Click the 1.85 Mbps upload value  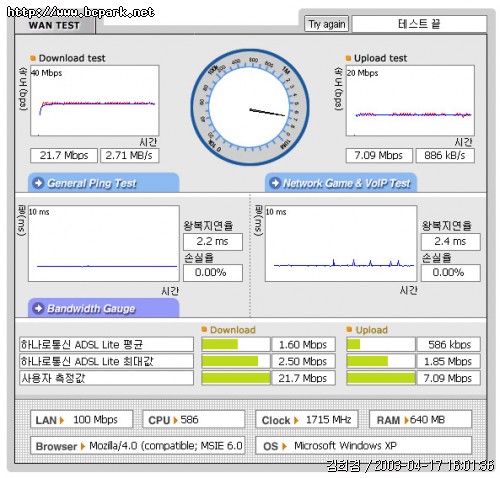(x=449, y=361)
